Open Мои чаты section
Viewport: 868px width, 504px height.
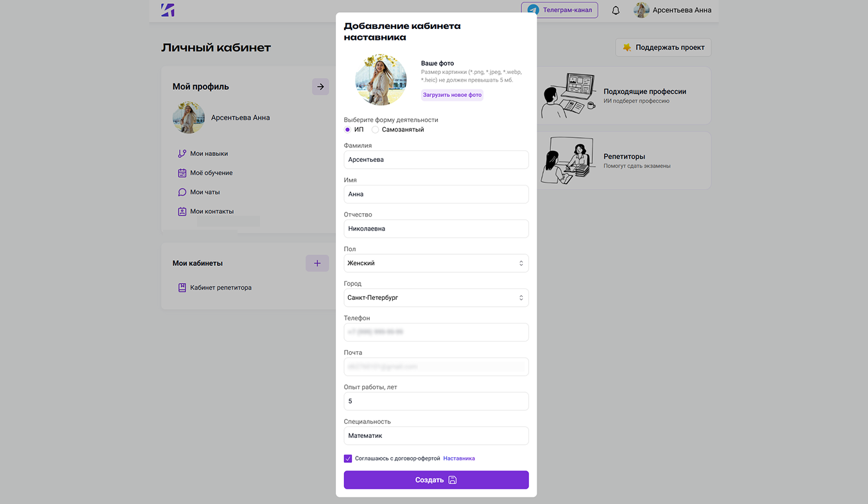204,193
